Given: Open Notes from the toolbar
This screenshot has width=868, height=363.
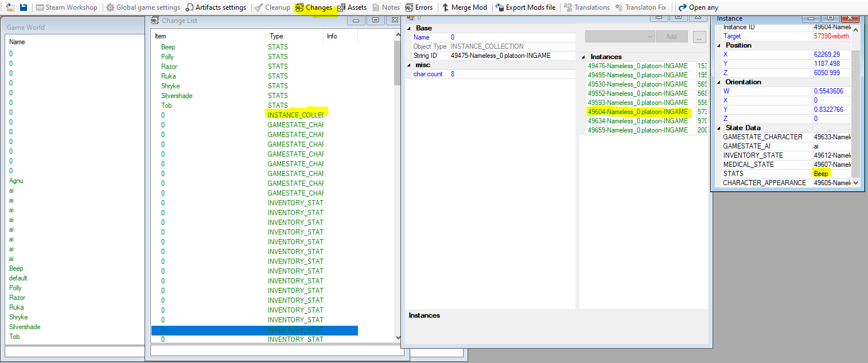Looking at the screenshot, I should coord(386,7).
